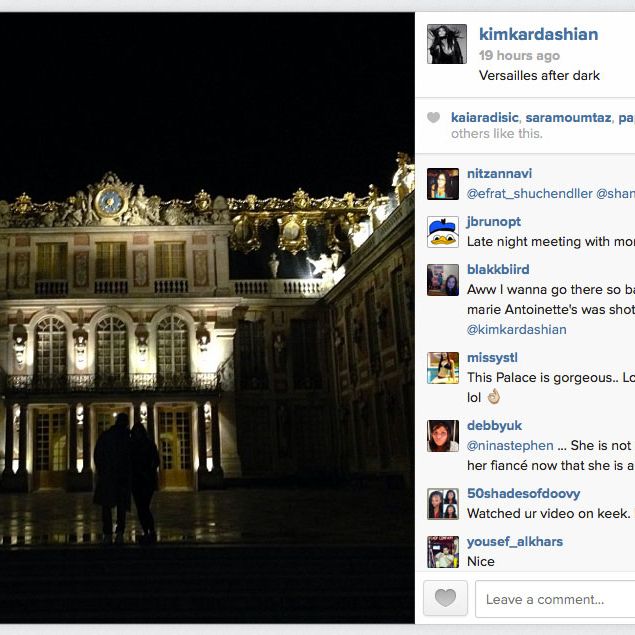Click the Versailles night photo
Screen dimensions: 635x635
207,318
